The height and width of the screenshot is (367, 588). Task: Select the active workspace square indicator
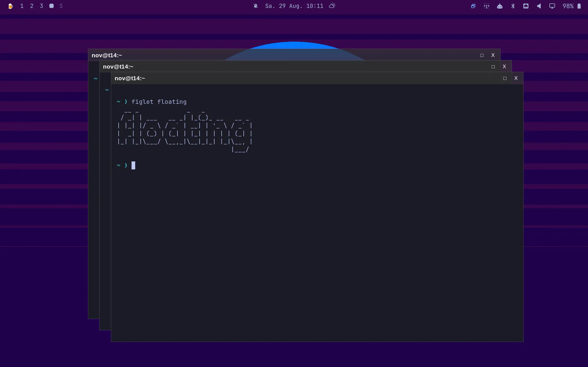click(51, 6)
